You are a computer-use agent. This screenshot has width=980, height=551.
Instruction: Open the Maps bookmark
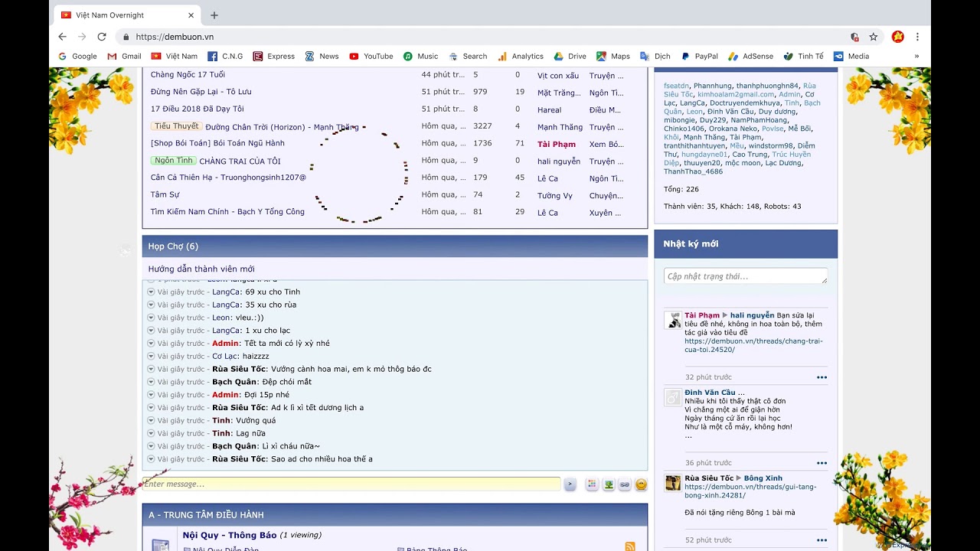click(613, 56)
